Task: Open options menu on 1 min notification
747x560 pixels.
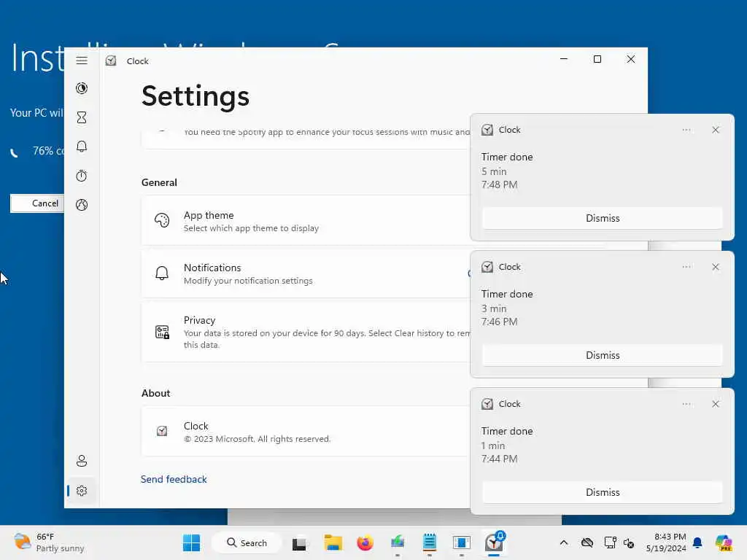Action: [x=686, y=404]
